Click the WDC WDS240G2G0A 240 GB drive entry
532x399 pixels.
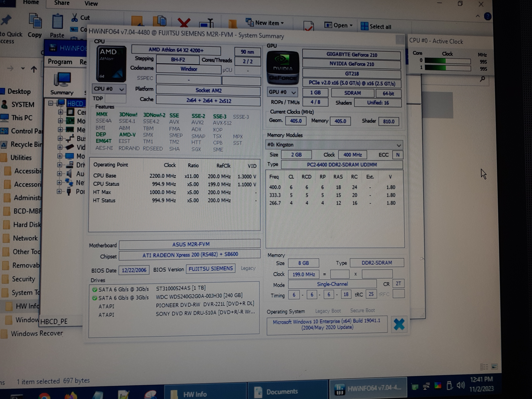click(x=174, y=297)
